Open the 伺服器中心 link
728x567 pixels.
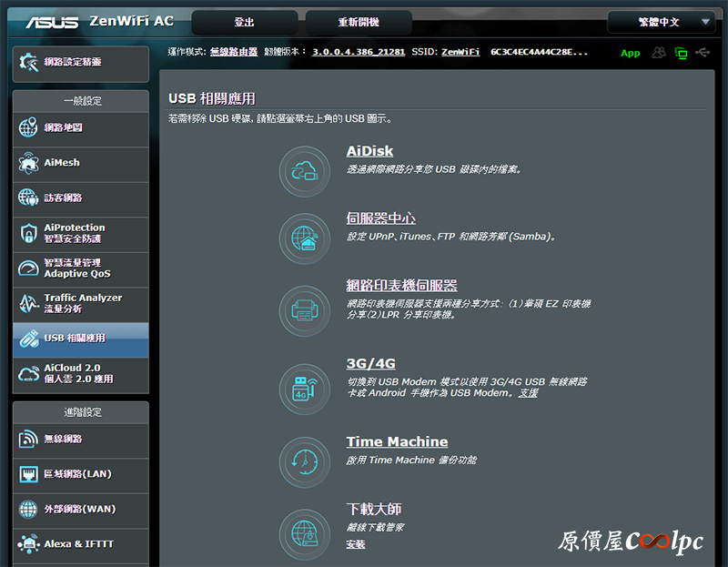click(380, 218)
